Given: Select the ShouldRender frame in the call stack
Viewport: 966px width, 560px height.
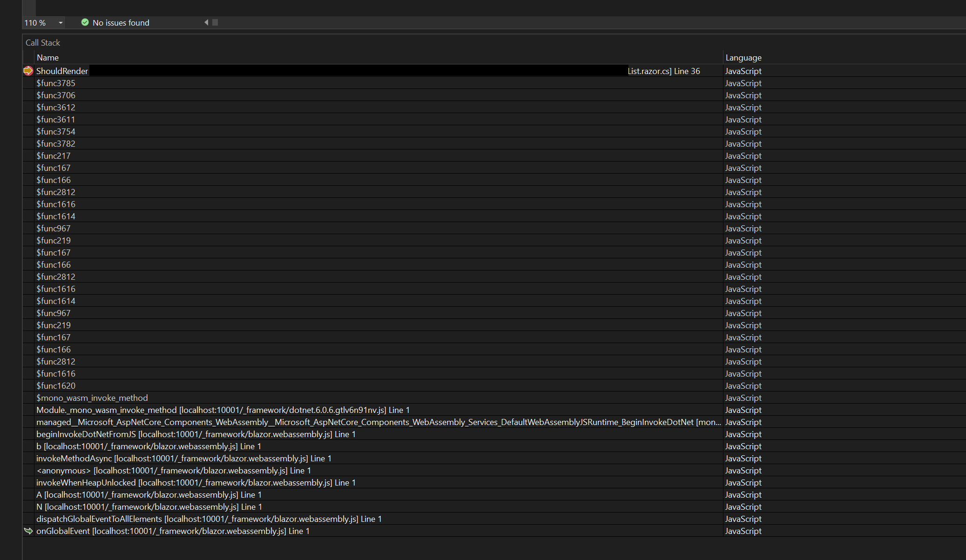Looking at the screenshot, I should click(62, 71).
